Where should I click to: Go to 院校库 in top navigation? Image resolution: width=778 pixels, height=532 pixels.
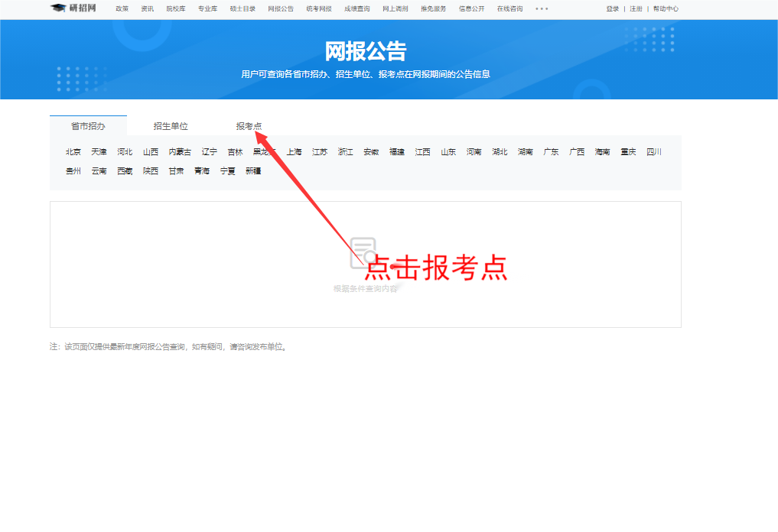point(176,9)
